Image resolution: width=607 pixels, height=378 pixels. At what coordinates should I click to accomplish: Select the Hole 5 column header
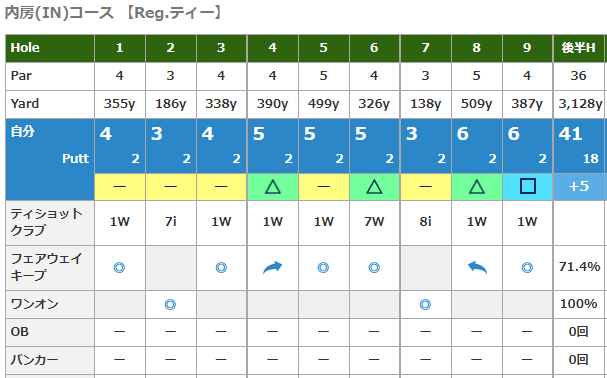tap(324, 48)
